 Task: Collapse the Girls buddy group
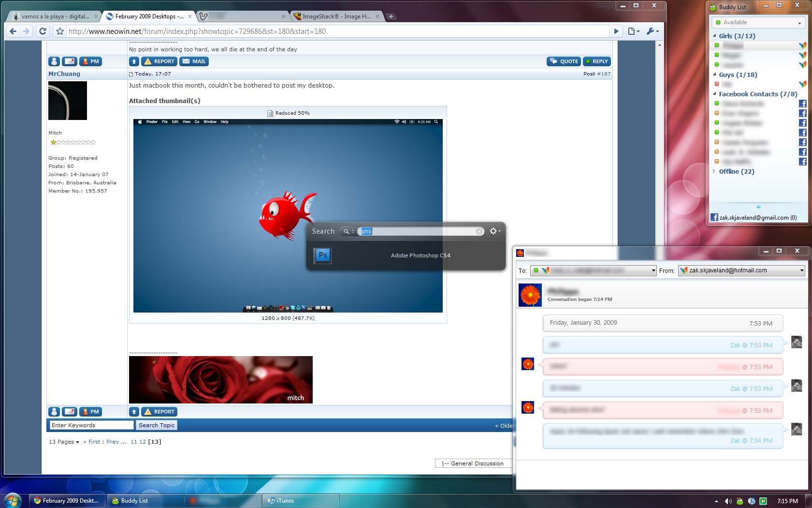(715, 36)
